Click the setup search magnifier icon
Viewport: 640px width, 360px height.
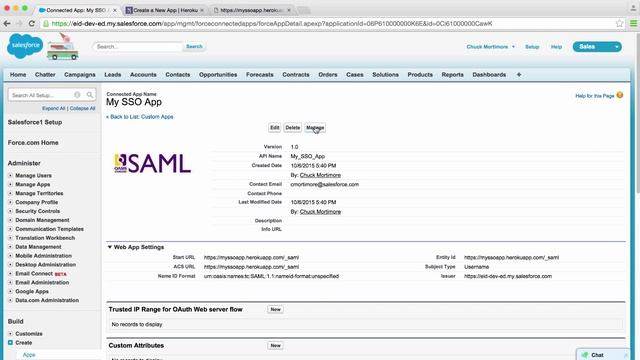pyautogui.click(x=89, y=95)
